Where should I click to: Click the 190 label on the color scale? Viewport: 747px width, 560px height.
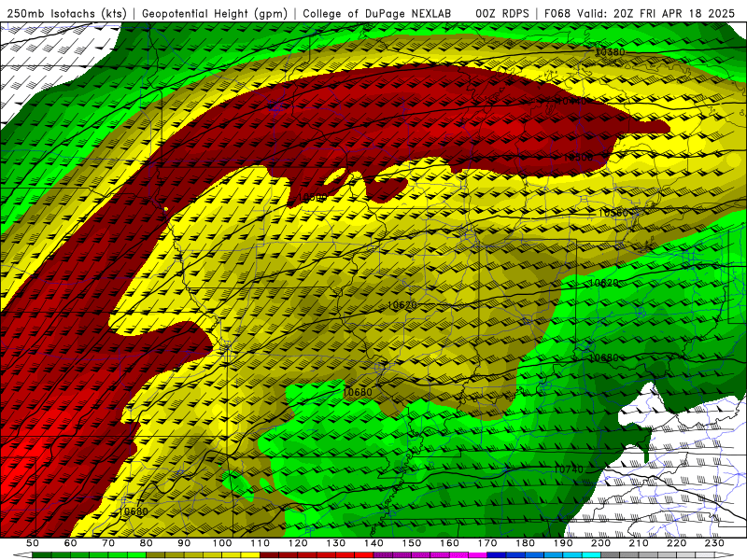click(563, 543)
